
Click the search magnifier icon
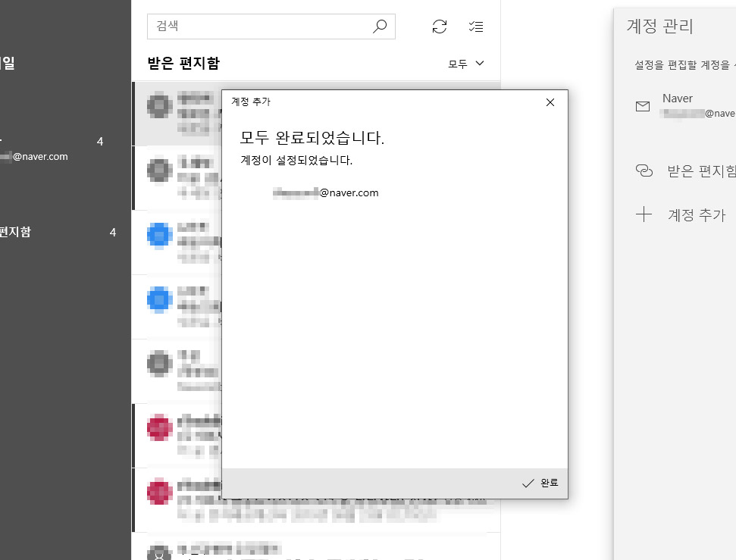(x=379, y=27)
